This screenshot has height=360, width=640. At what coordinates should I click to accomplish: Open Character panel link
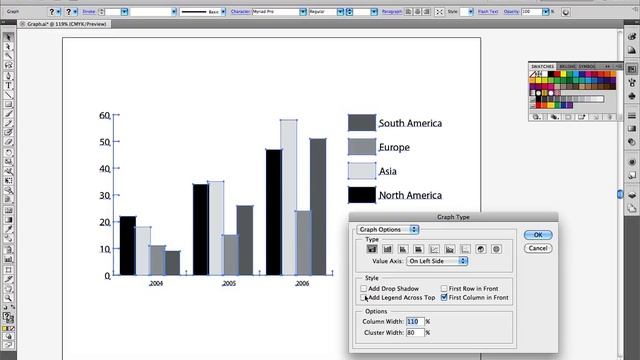coord(240,12)
